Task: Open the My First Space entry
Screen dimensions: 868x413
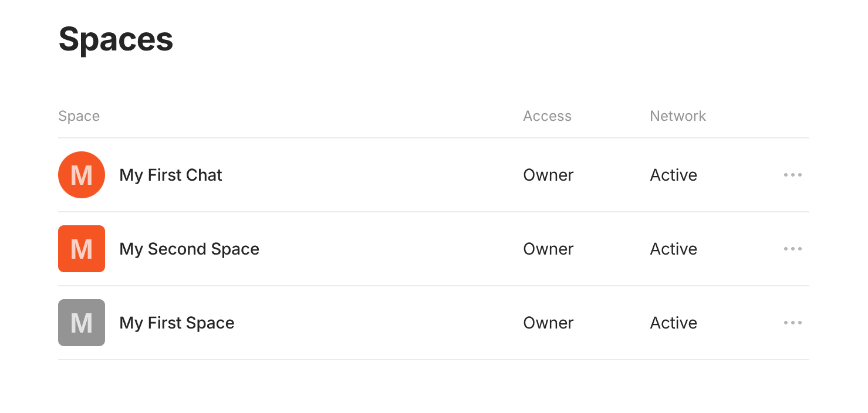Action: tap(177, 323)
